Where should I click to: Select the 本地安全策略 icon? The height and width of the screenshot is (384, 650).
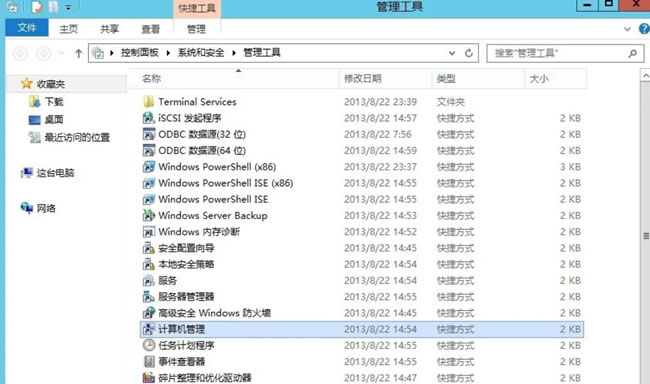[148, 264]
